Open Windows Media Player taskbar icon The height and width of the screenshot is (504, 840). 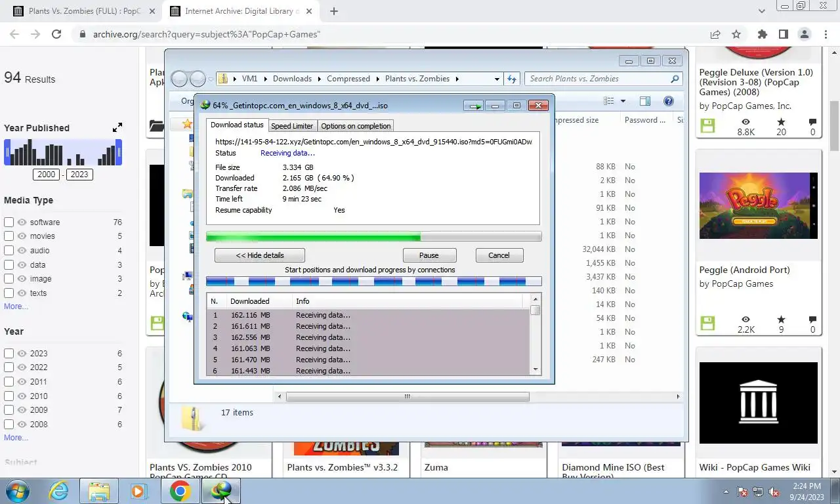138,491
